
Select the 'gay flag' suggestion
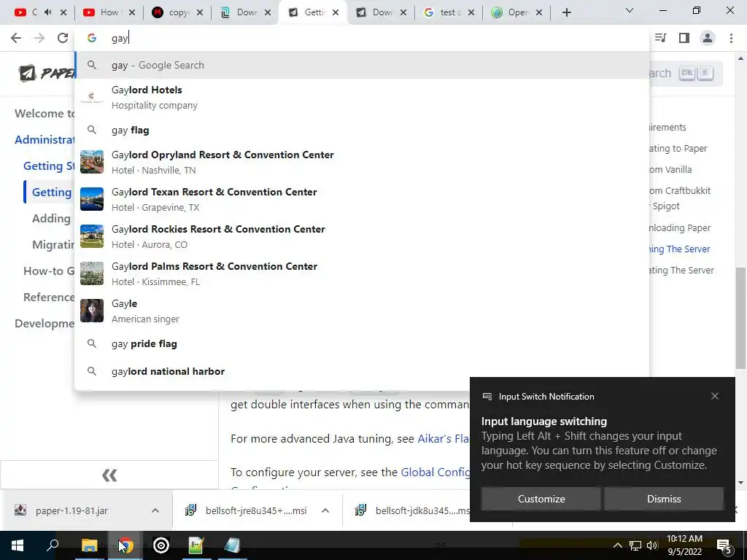coord(362,130)
